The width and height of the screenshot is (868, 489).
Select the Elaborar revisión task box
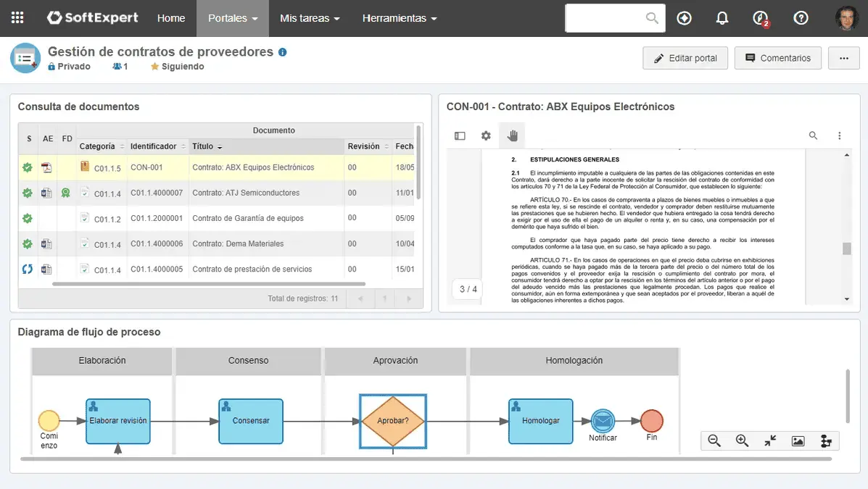[118, 421]
